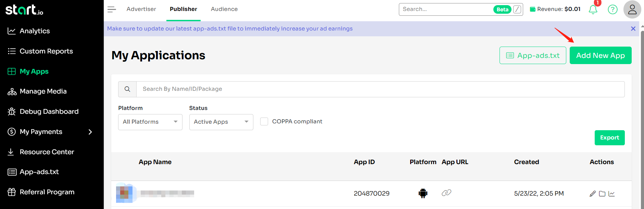Toggle the hamburger sidebar menu
Image resolution: width=644 pixels, height=209 pixels.
tap(112, 9)
